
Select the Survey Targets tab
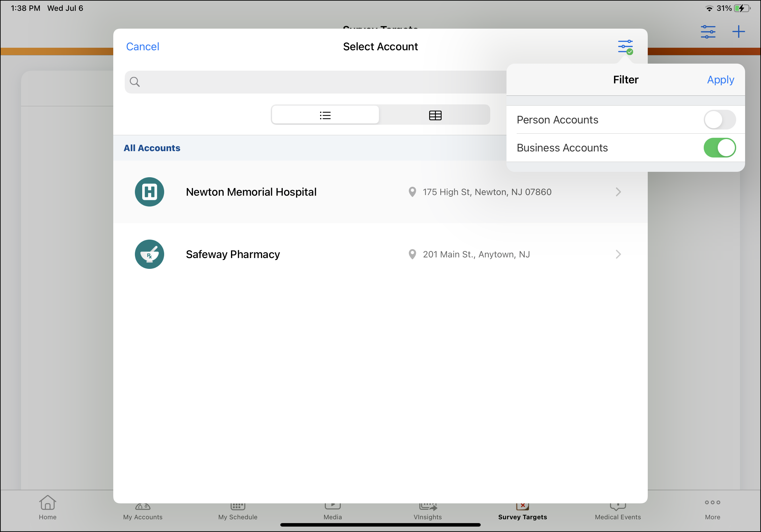pyautogui.click(x=522, y=517)
